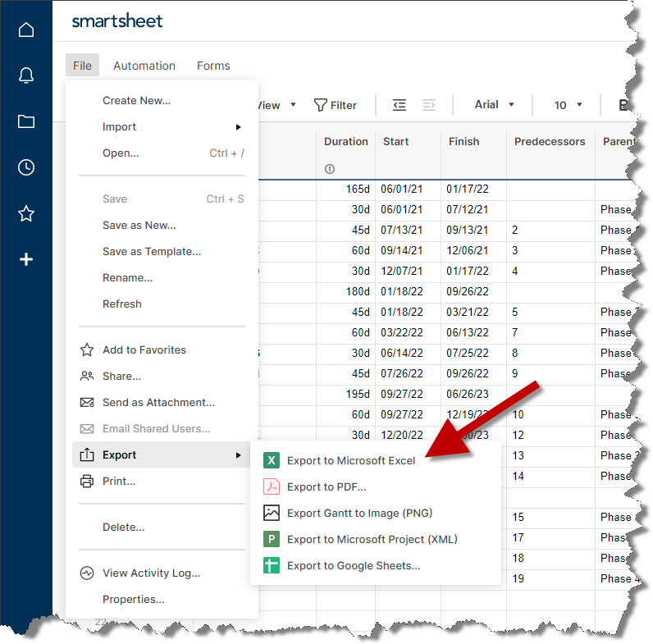
Task: Click the View Activity Log icon
Action: point(87,573)
